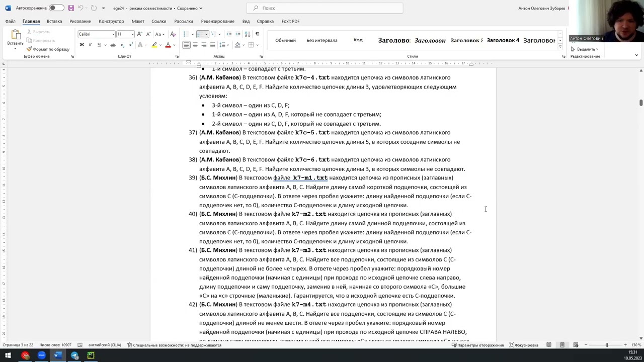Increase paragraph indent
Screen dimensions: 644x362
(237, 34)
